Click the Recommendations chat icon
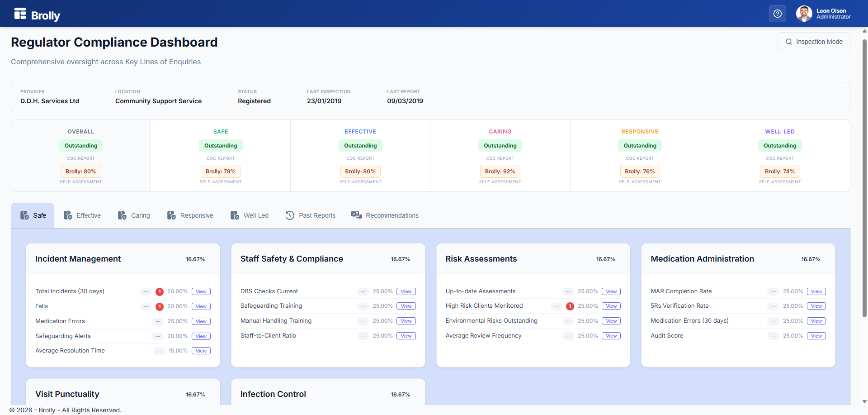The image size is (868, 415). [357, 215]
